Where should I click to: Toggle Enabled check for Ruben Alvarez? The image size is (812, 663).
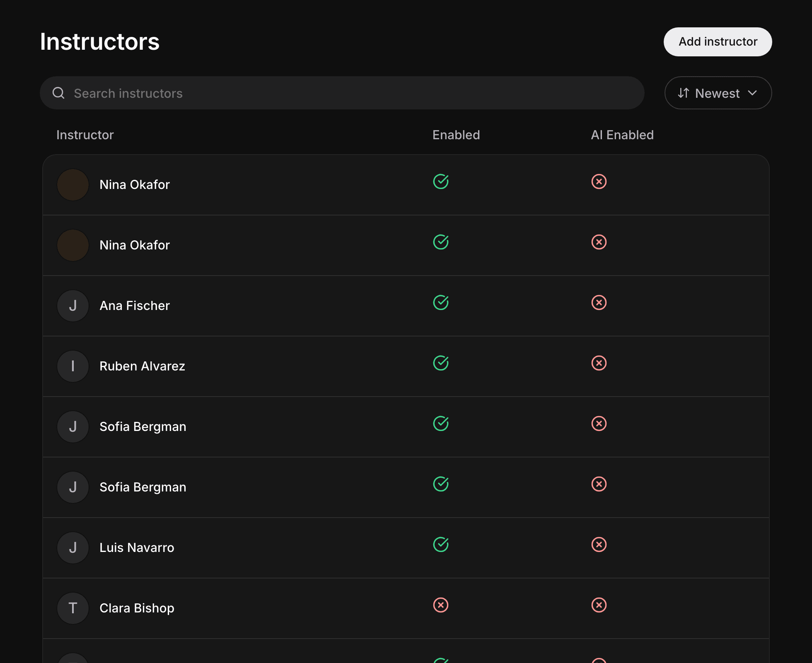tap(441, 363)
